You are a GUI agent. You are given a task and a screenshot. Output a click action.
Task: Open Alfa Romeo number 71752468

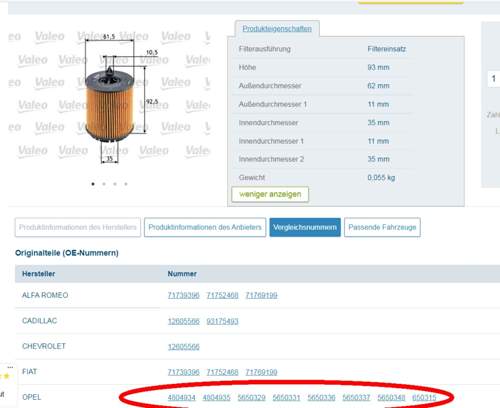pyautogui.click(x=222, y=295)
